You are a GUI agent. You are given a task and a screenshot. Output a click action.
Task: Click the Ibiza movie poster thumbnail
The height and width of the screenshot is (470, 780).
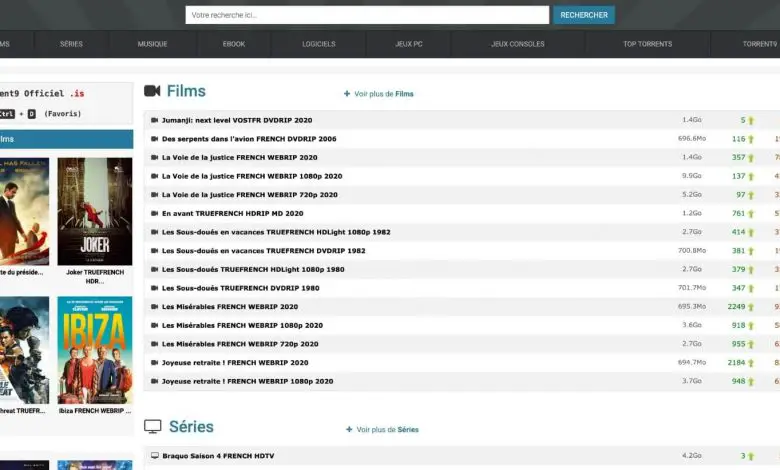(x=95, y=350)
